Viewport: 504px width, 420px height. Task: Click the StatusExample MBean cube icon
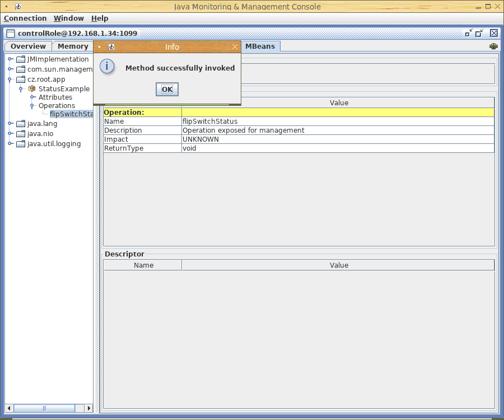32,88
